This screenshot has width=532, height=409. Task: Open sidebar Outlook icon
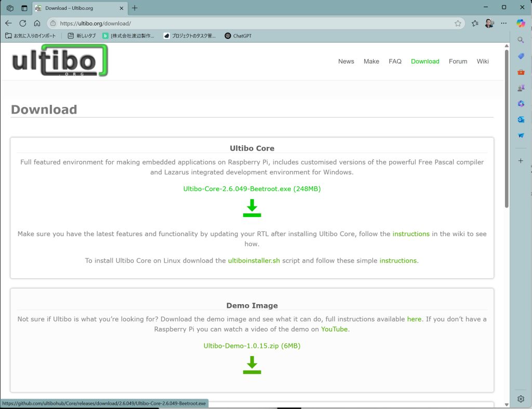pyautogui.click(x=521, y=119)
